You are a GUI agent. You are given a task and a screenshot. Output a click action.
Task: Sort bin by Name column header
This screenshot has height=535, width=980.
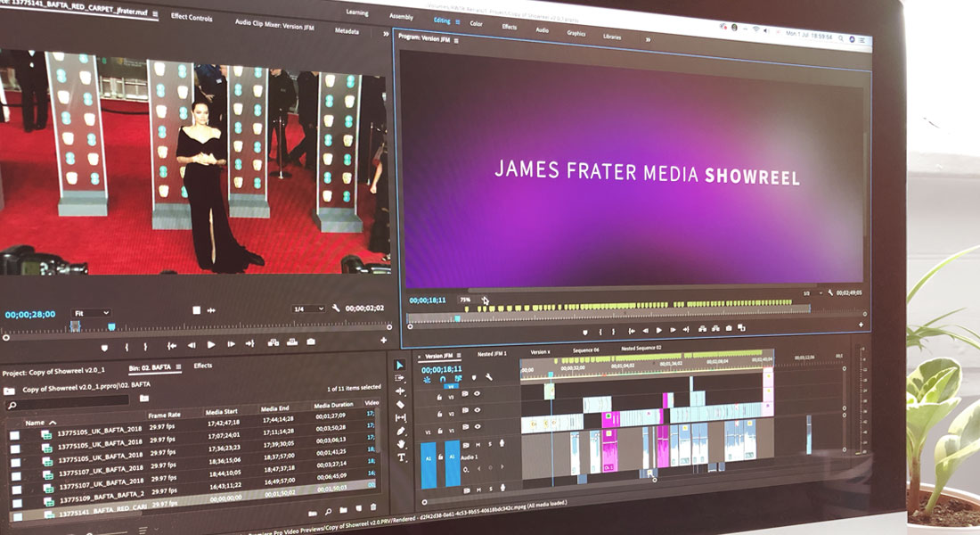(36, 423)
